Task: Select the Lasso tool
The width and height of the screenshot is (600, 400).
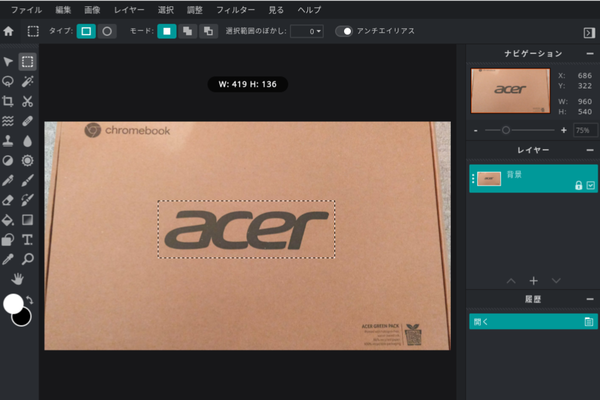Action: tap(8, 82)
